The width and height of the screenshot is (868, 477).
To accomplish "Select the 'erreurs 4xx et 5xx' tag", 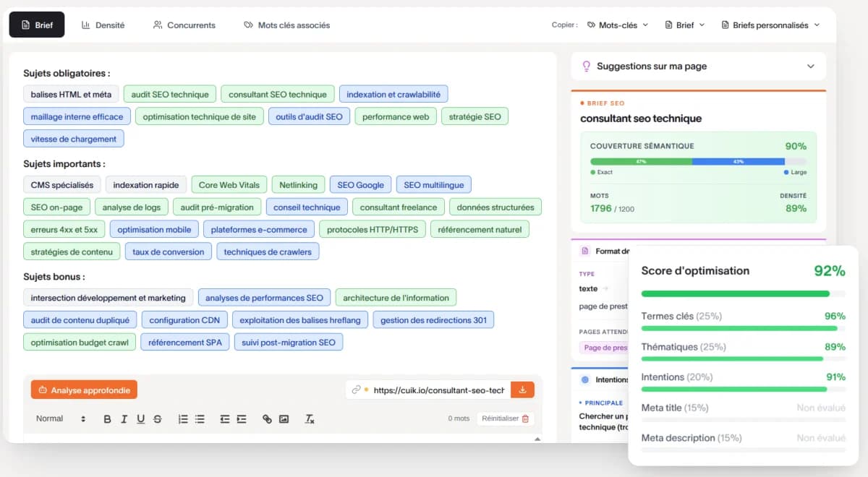I will [64, 230].
